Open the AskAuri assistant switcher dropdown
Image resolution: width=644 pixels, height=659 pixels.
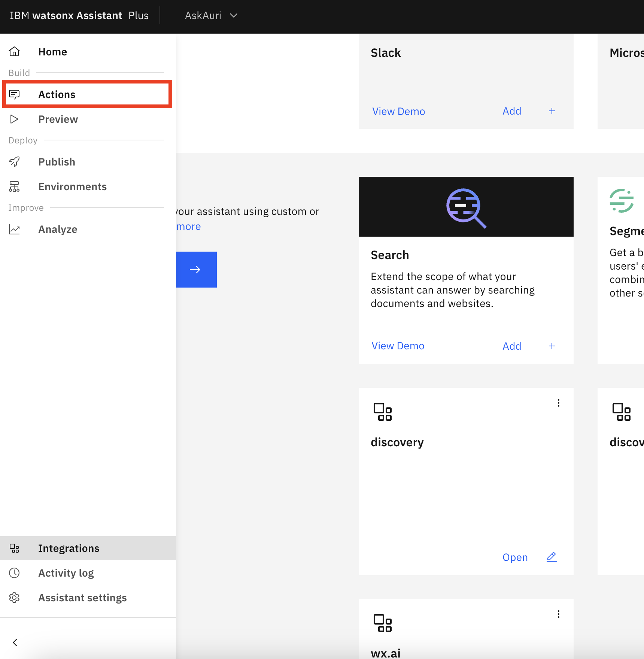[211, 16]
